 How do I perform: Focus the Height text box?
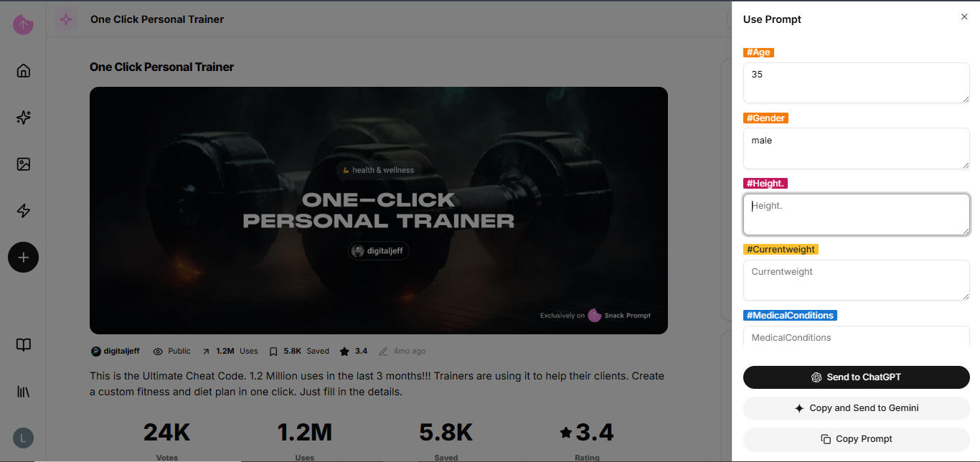[x=856, y=214]
